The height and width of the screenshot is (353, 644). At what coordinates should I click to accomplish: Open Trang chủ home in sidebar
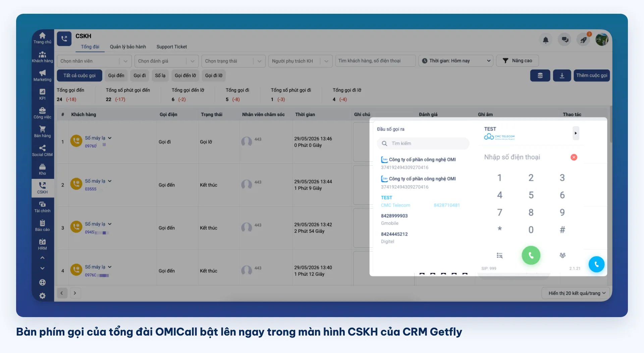42,38
